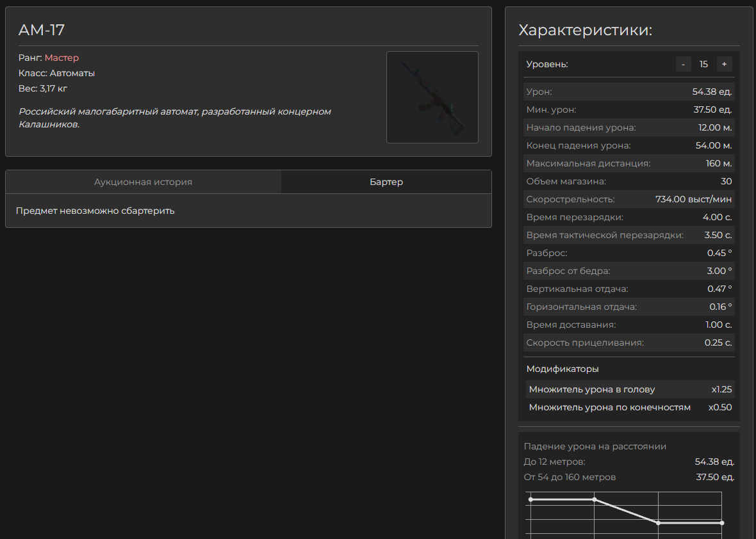The width and height of the screenshot is (756, 539).
Task: Click the 0.25 с. aim speed value
Action: (718, 343)
